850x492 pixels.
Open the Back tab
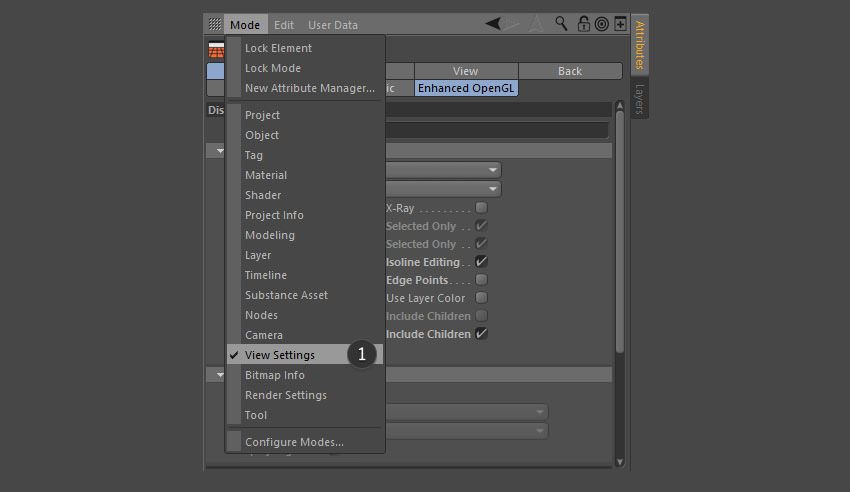click(570, 71)
